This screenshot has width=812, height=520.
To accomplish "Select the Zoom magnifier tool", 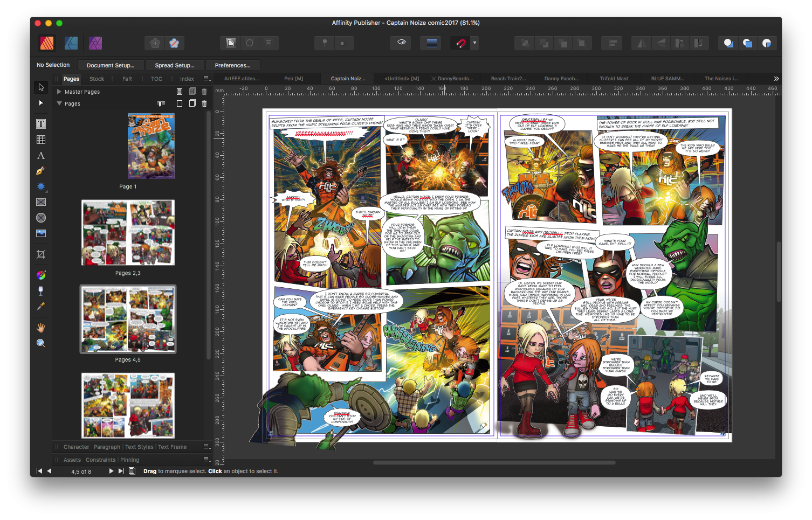I will tap(41, 343).
